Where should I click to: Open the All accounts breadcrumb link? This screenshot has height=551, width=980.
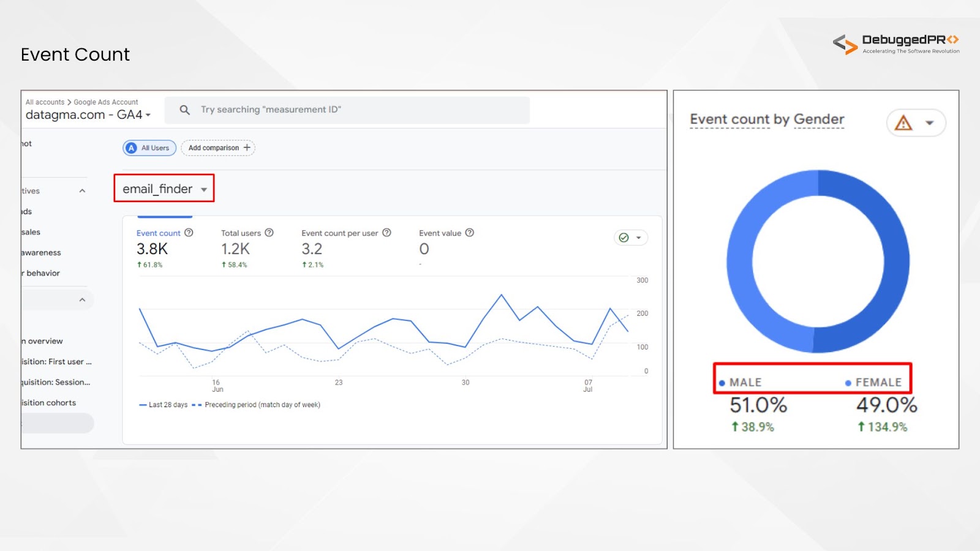(45, 102)
